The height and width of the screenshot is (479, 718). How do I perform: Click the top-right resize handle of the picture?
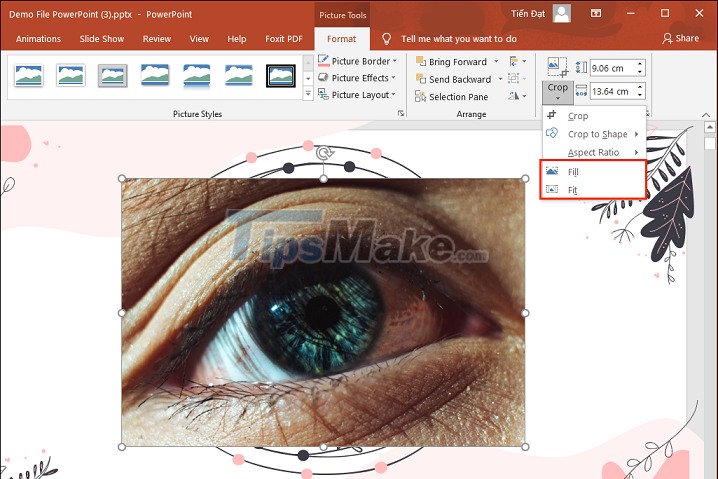[x=525, y=179]
